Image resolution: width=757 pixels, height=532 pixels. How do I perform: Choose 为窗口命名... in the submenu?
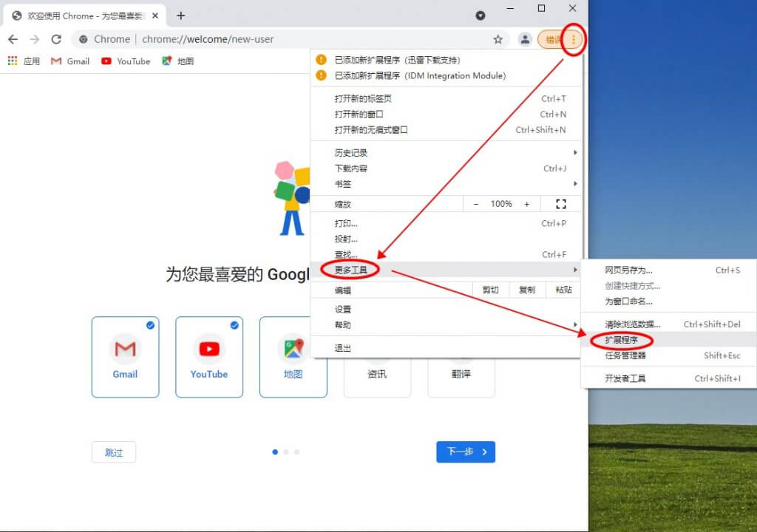point(669,301)
